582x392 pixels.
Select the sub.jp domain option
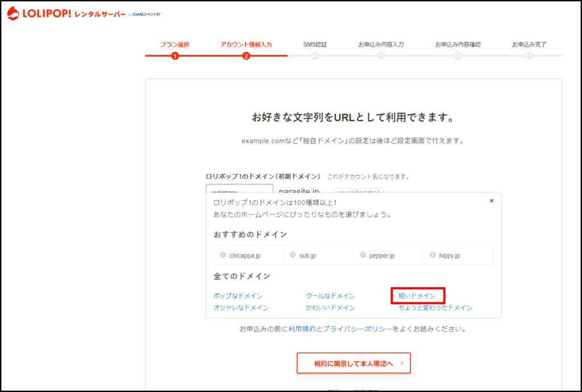(x=293, y=255)
